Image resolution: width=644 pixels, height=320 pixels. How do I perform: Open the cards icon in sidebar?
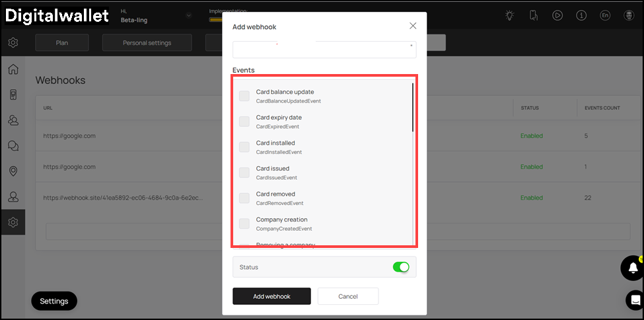click(13, 95)
